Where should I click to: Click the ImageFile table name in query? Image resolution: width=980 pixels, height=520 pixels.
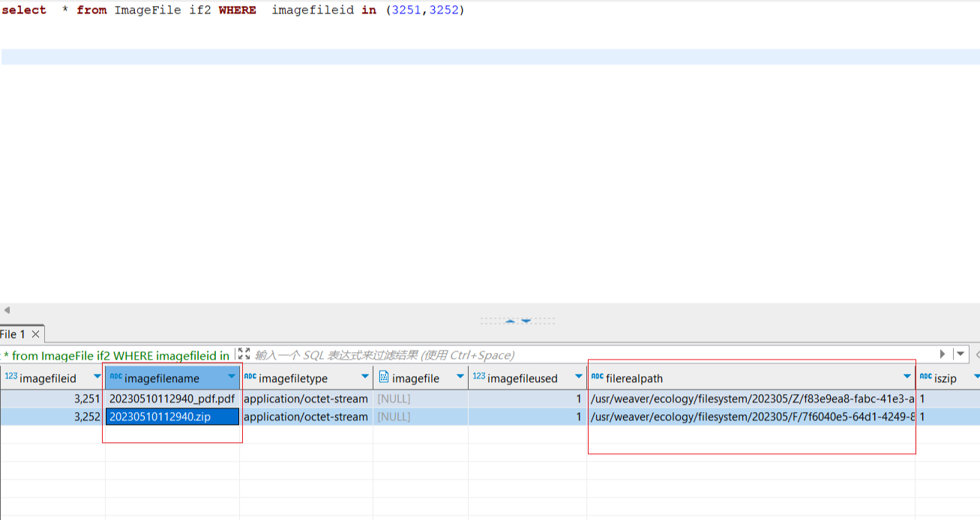coord(148,10)
